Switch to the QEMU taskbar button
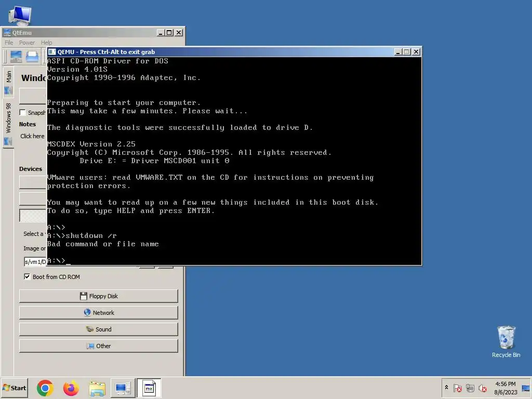532x399 pixels. point(149,388)
